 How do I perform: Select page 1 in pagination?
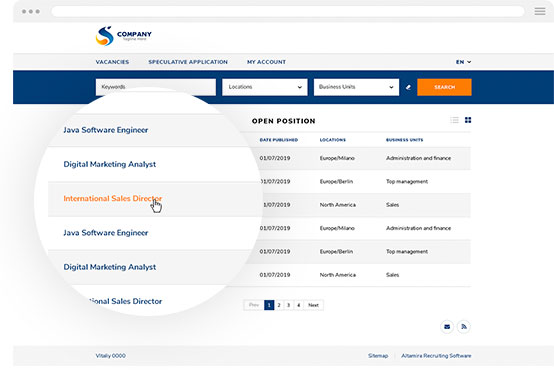coord(269,305)
